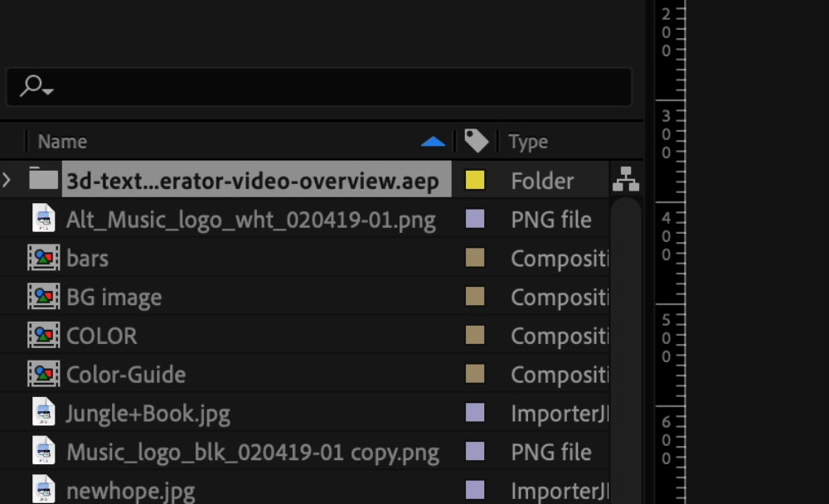This screenshot has width=829, height=504.
Task: Click the footage icon beside newhope.jpg
Action: coord(43,490)
